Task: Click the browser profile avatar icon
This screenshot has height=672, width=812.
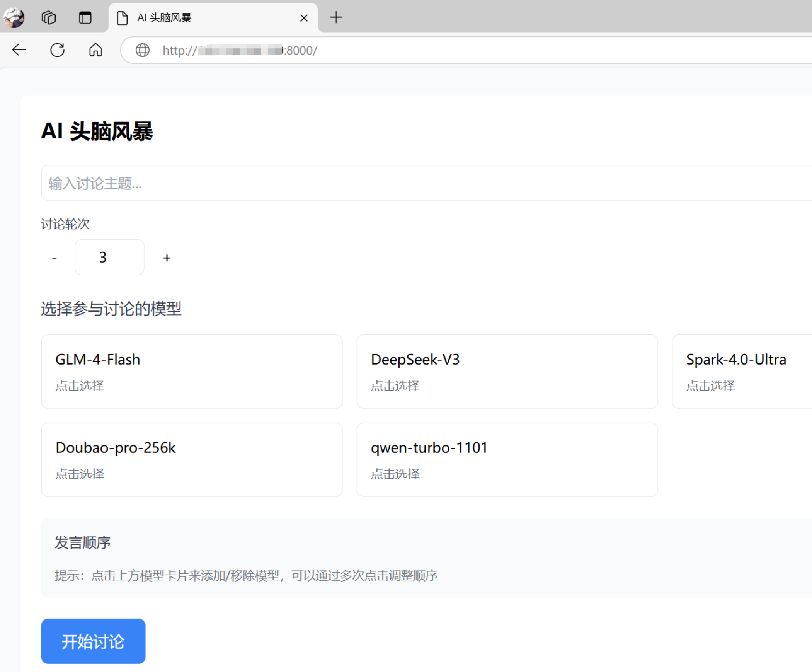Action: [14, 17]
